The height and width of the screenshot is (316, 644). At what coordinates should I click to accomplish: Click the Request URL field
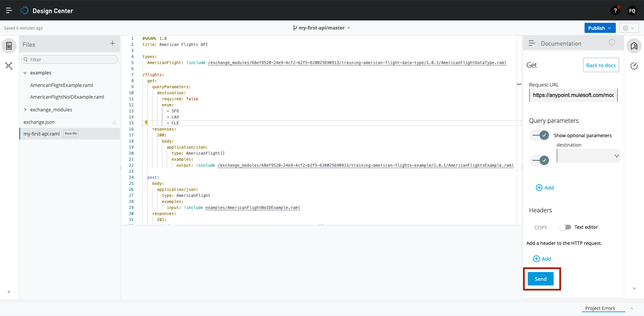pos(573,95)
